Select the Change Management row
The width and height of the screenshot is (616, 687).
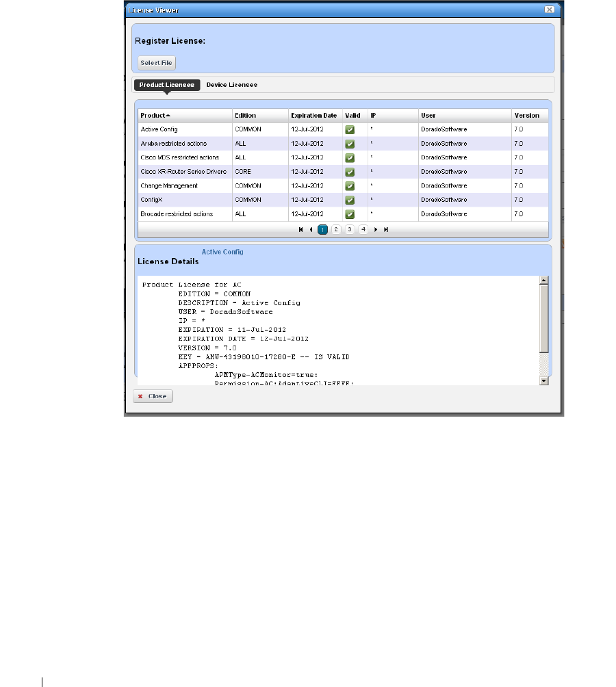tap(343, 185)
